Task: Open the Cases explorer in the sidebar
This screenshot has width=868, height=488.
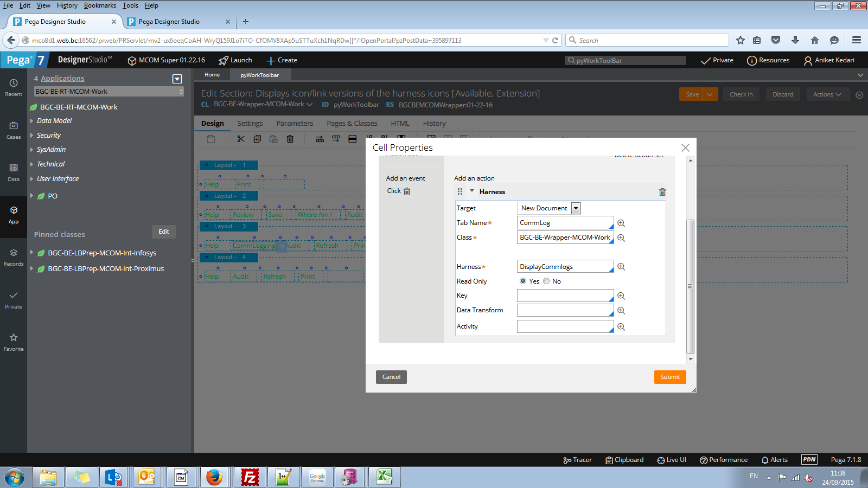Action: [14, 130]
